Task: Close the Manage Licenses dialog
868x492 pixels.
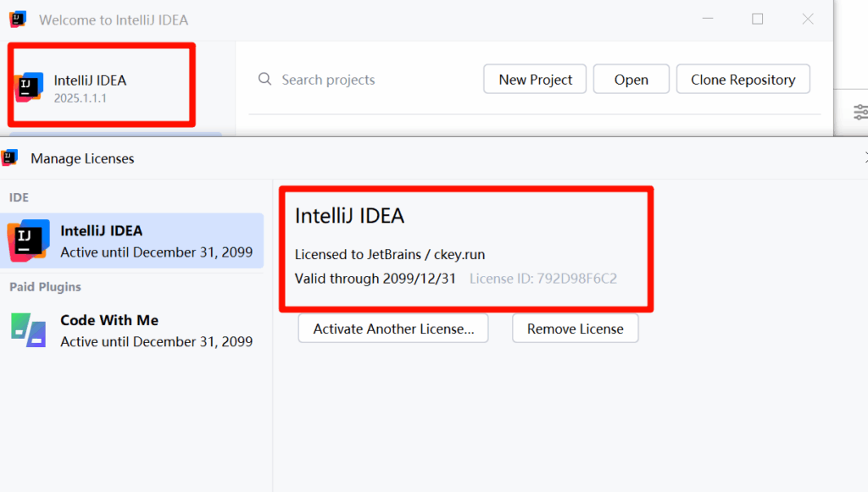Action: (865, 158)
